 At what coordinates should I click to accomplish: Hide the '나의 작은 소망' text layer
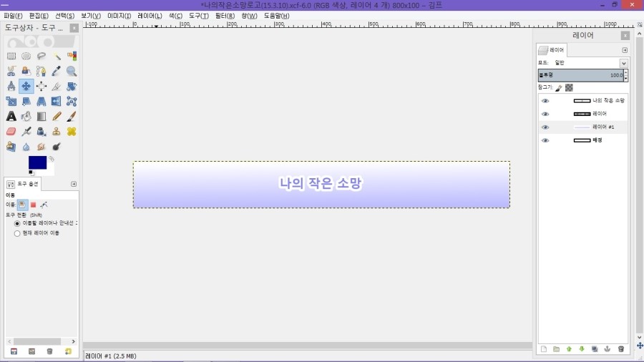pos(545,101)
